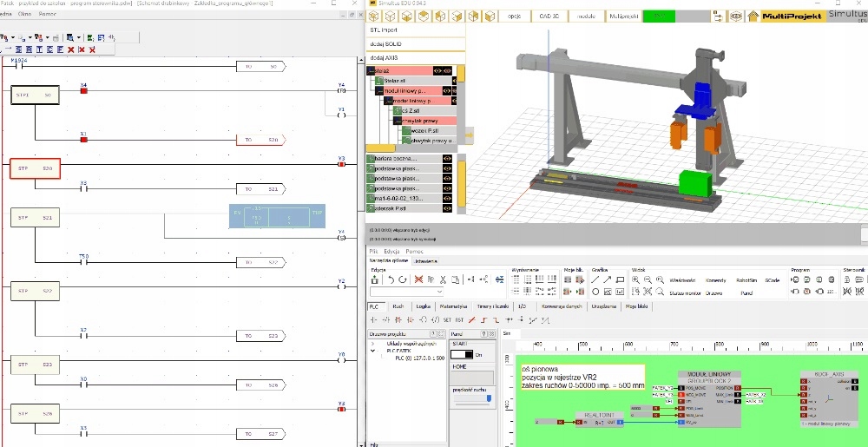
Task: Click the first icon in Program group
Action: 795,280
